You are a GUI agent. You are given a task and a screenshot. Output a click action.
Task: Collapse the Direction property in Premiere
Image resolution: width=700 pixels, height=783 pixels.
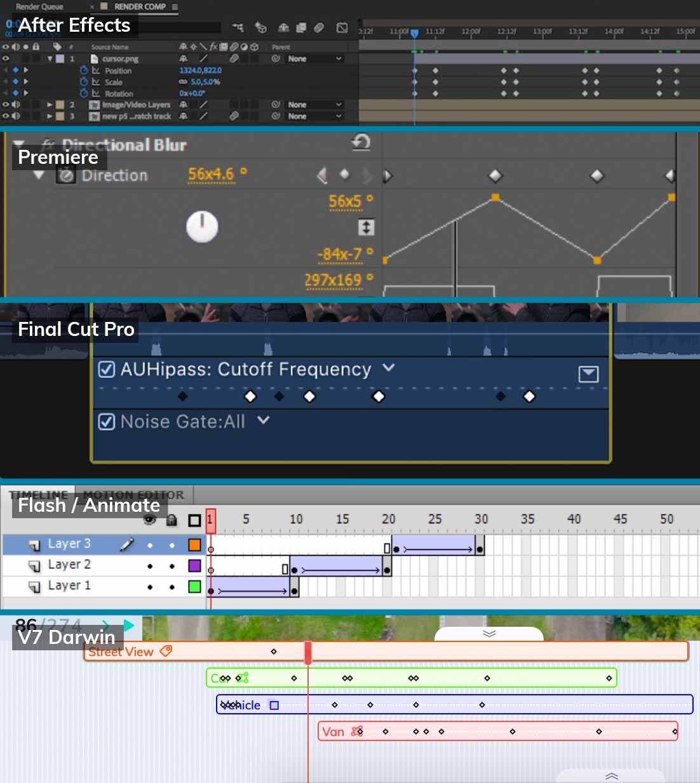tap(39, 175)
